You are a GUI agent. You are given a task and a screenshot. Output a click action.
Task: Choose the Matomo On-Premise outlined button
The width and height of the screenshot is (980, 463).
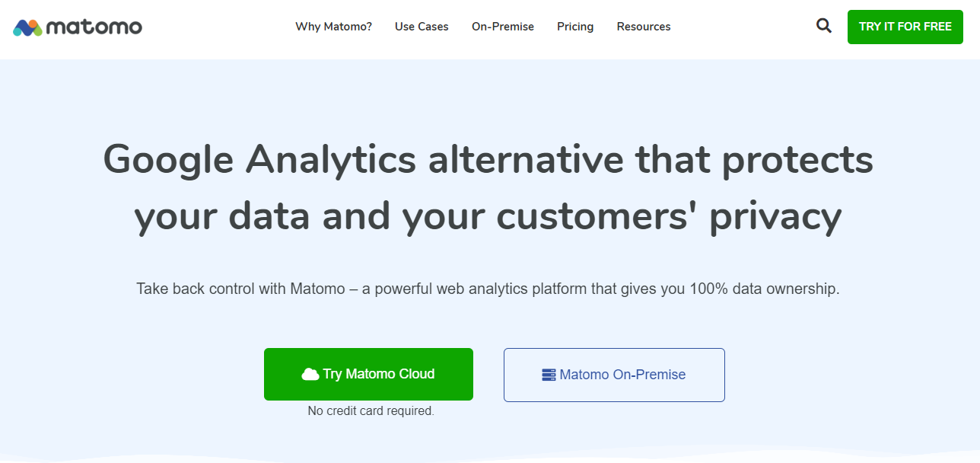pyautogui.click(x=614, y=375)
